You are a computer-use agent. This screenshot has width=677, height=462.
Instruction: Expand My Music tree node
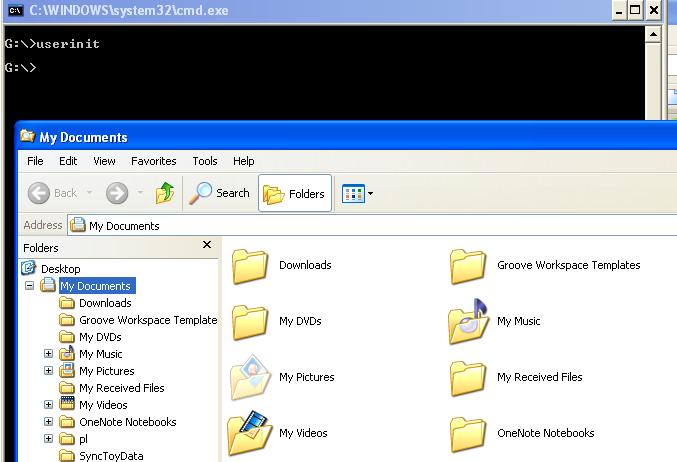click(48, 354)
